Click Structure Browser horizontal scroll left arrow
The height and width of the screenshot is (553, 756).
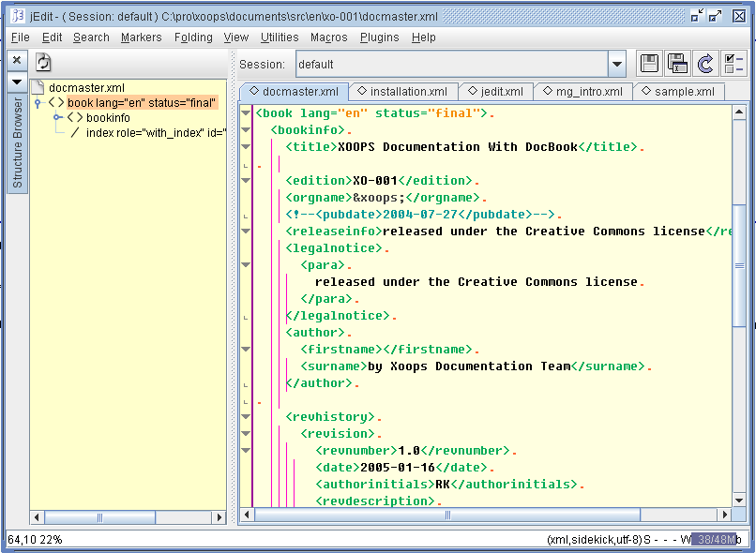(x=38, y=517)
